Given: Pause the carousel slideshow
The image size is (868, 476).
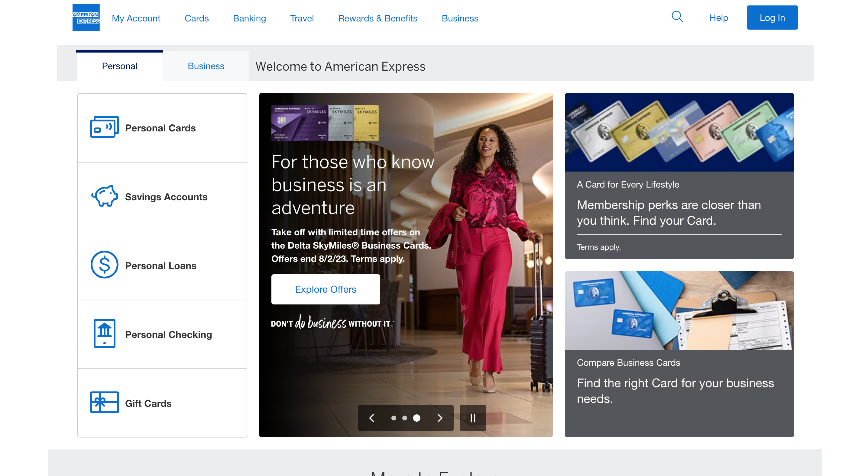Looking at the screenshot, I should [473, 418].
